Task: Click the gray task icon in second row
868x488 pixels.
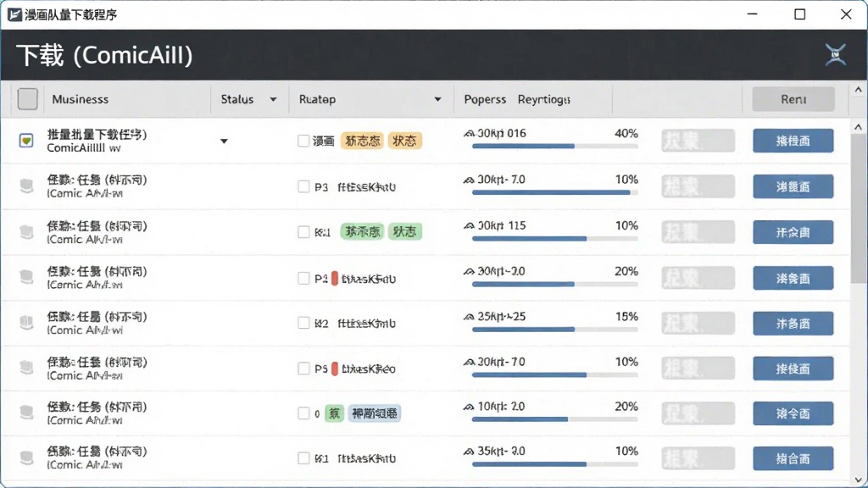Action: 26,186
